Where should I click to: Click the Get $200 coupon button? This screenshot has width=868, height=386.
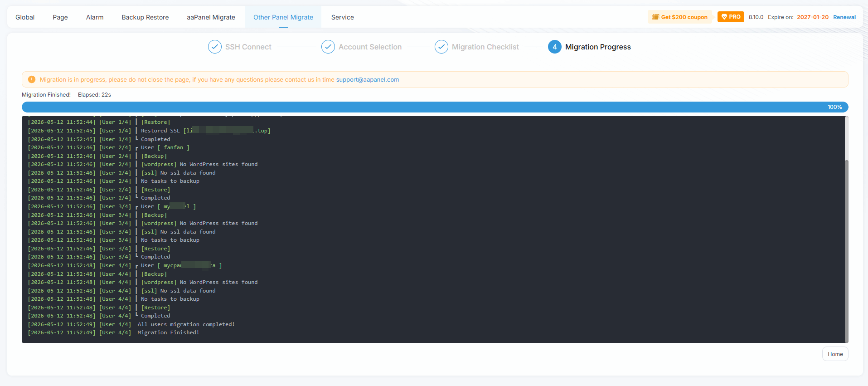pos(680,17)
